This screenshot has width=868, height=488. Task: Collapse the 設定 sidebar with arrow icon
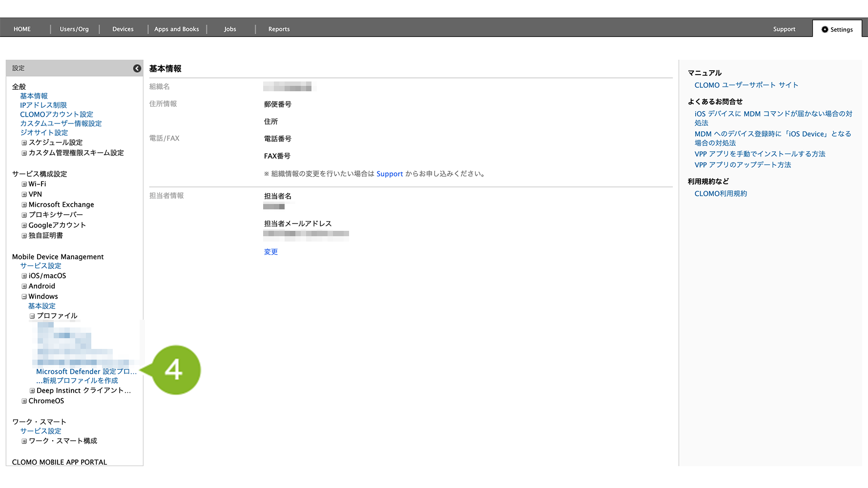137,68
